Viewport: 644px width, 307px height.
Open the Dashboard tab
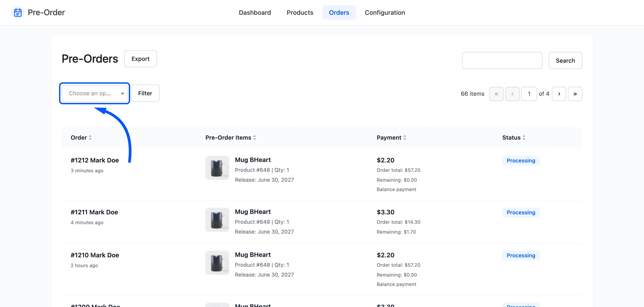pos(255,13)
